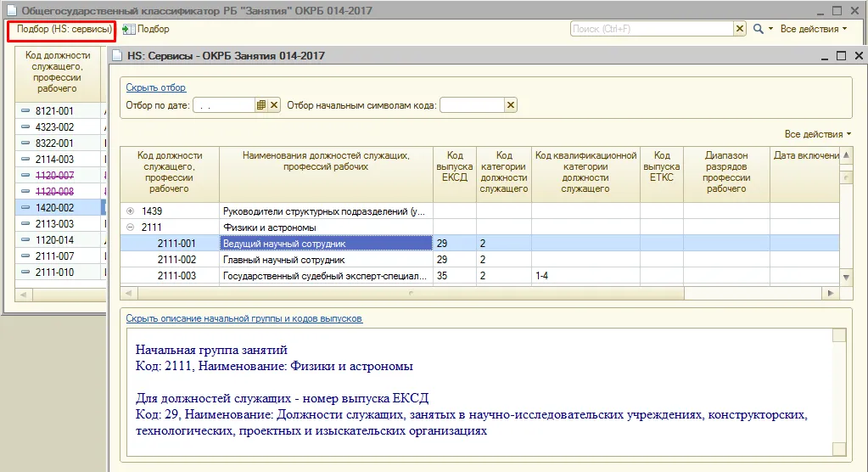Expand the 1439 group row
This screenshot has width=868, height=472.
(x=130, y=211)
